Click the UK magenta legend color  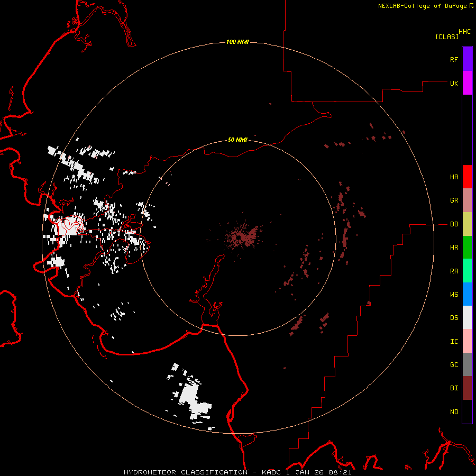467,83
